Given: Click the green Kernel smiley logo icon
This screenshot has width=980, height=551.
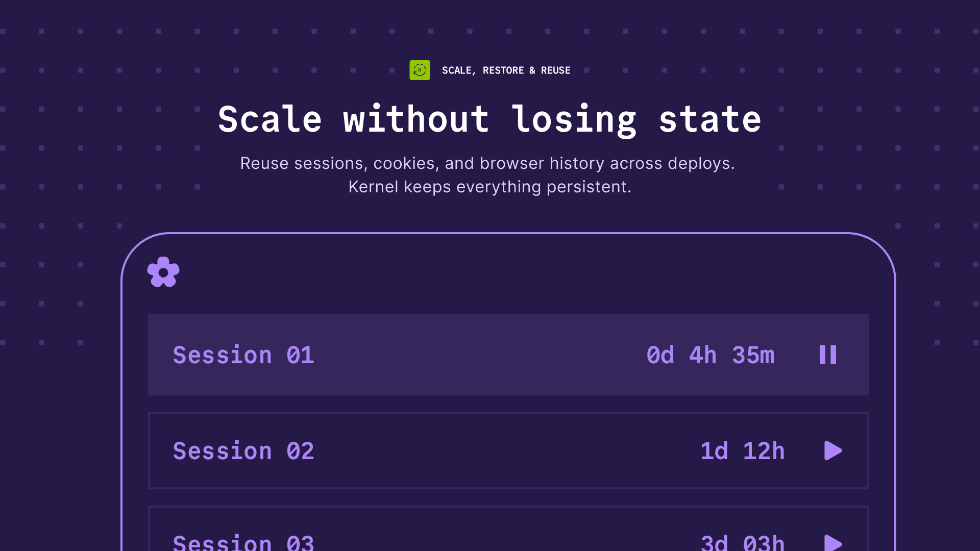Looking at the screenshot, I should coord(420,70).
